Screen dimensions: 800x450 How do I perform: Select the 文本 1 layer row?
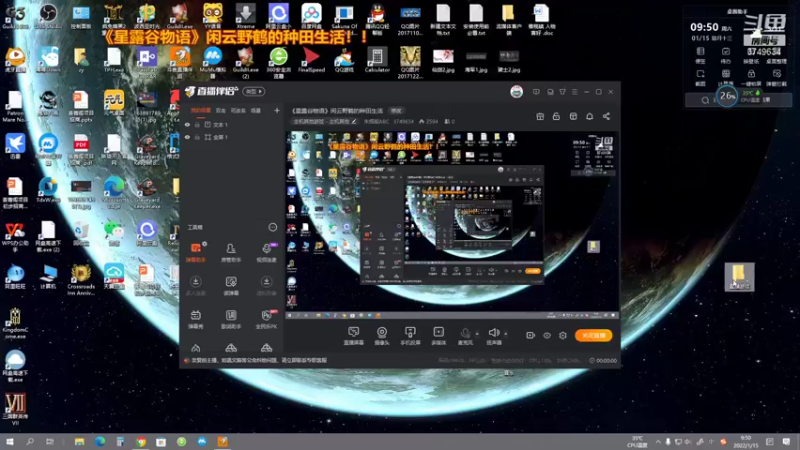click(x=231, y=124)
